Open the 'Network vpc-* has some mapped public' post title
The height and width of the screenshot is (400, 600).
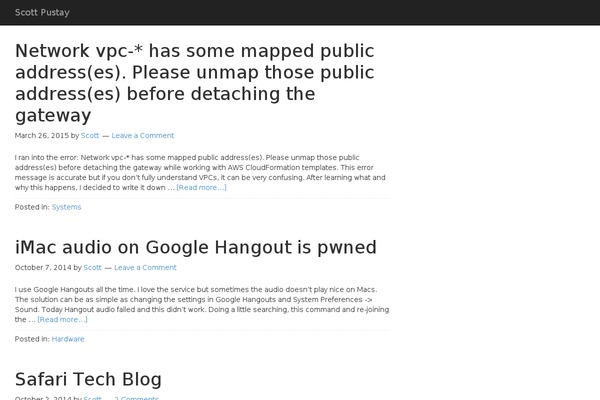tap(194, 83)
